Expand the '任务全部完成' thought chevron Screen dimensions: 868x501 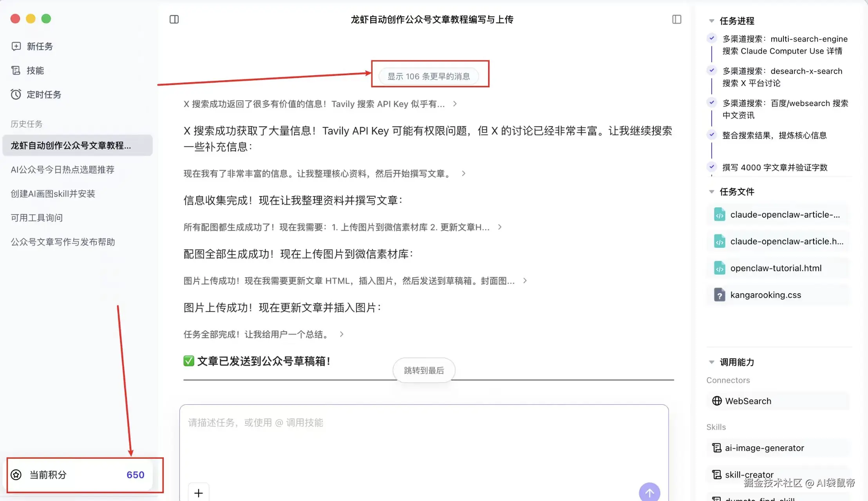coord(342,334)
